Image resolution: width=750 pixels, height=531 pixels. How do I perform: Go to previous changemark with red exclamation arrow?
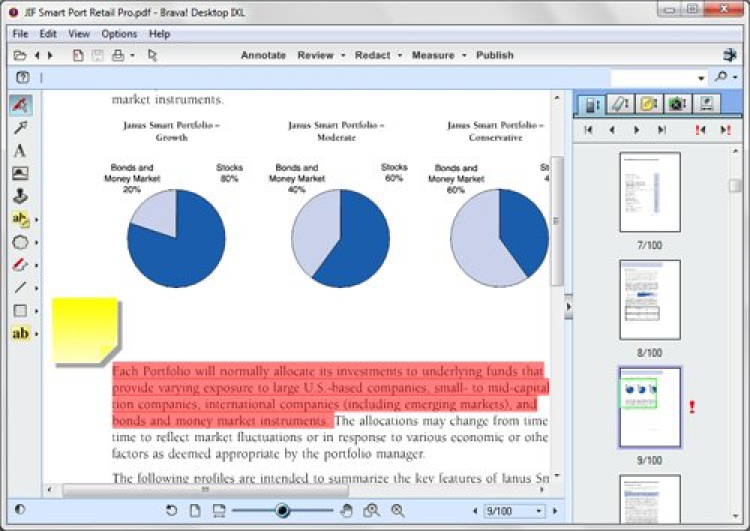700,130
